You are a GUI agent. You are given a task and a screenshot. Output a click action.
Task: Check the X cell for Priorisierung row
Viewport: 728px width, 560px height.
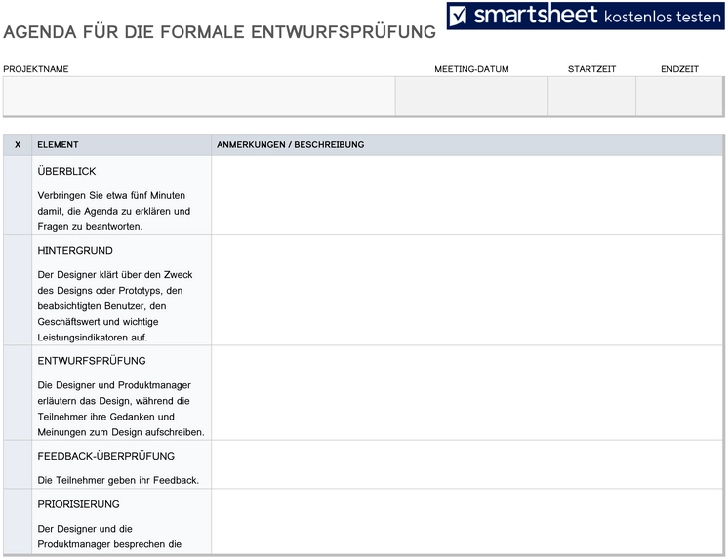click(x=18, y=521)
